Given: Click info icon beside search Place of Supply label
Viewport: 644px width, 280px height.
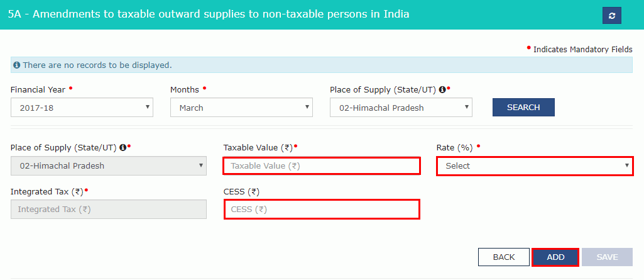Looking at the screenshot, I should (442, 90).
